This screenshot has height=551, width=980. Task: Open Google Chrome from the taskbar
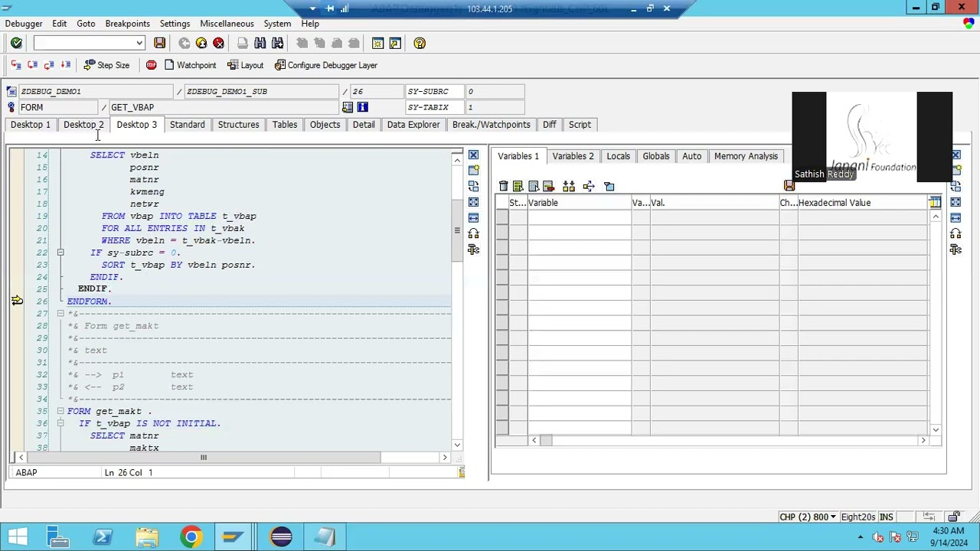191,536
